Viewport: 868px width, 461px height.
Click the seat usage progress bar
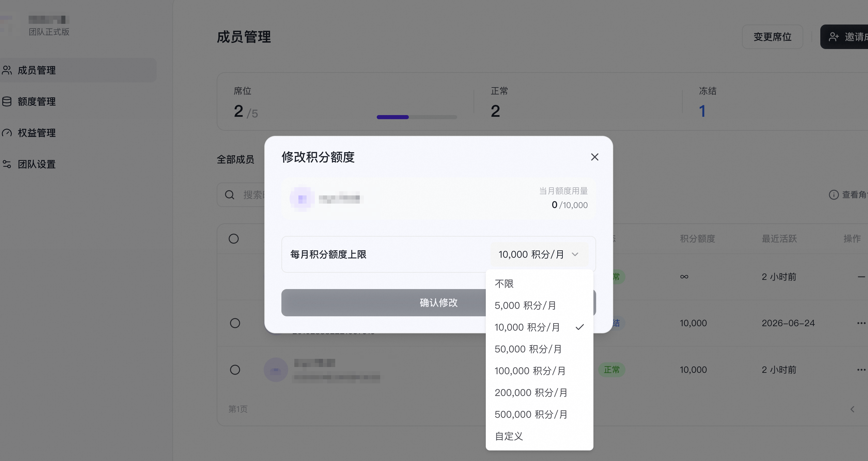417,117
